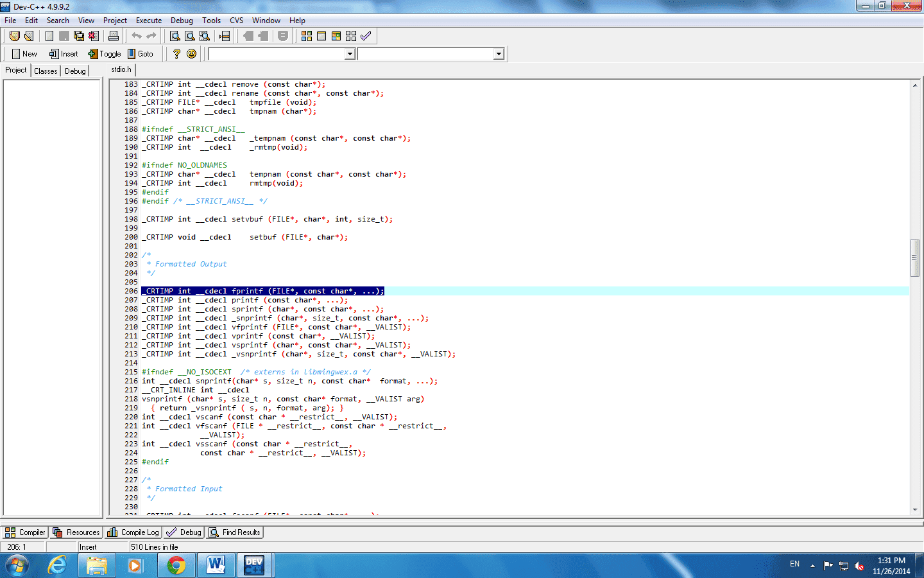Click the Goto bookmark button

(141, 54)
